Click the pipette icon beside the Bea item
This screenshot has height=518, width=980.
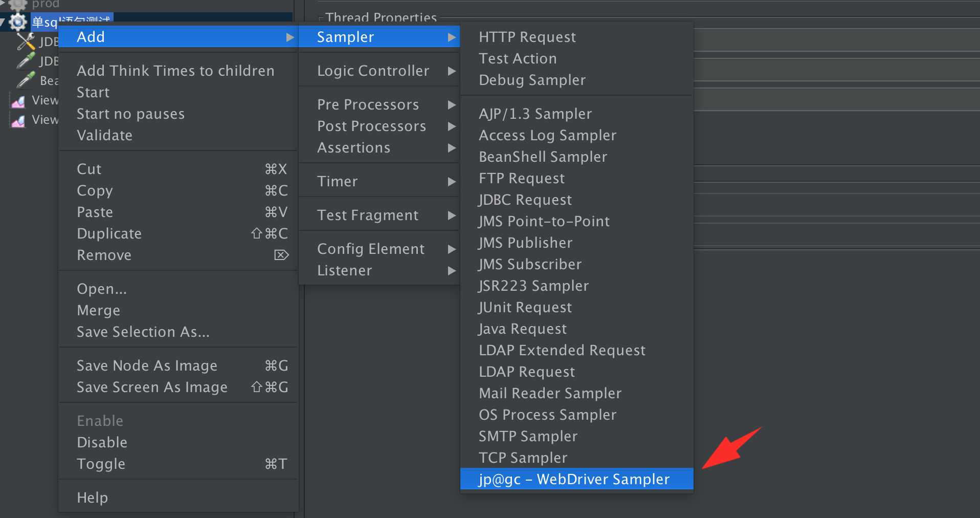tap(26, 80)
